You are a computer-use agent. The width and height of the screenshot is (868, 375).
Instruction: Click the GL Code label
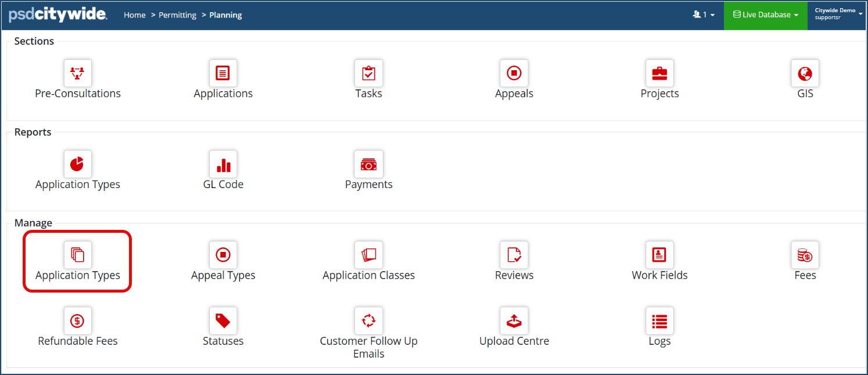(223, 185)
